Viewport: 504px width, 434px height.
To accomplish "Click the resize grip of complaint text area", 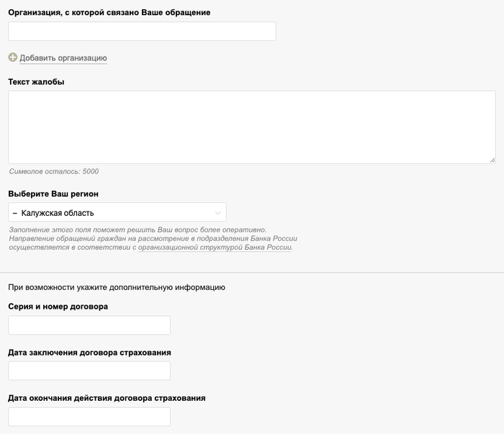I will [x=492, y=161].
